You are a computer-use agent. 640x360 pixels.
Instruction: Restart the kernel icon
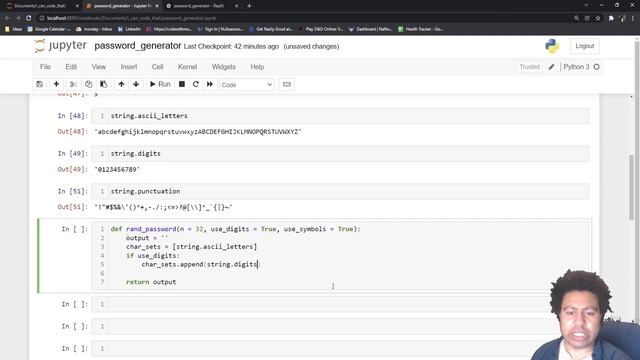coord(196,84)
